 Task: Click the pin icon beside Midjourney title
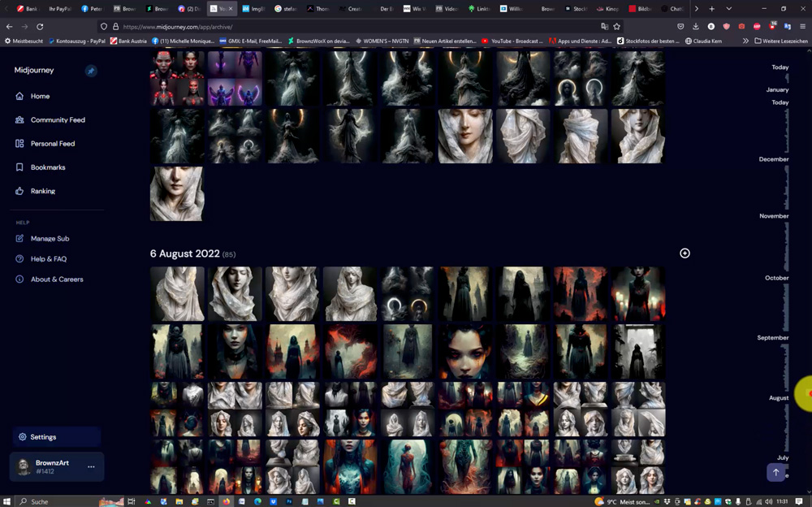pyautogui.click(x=91, y=71)
